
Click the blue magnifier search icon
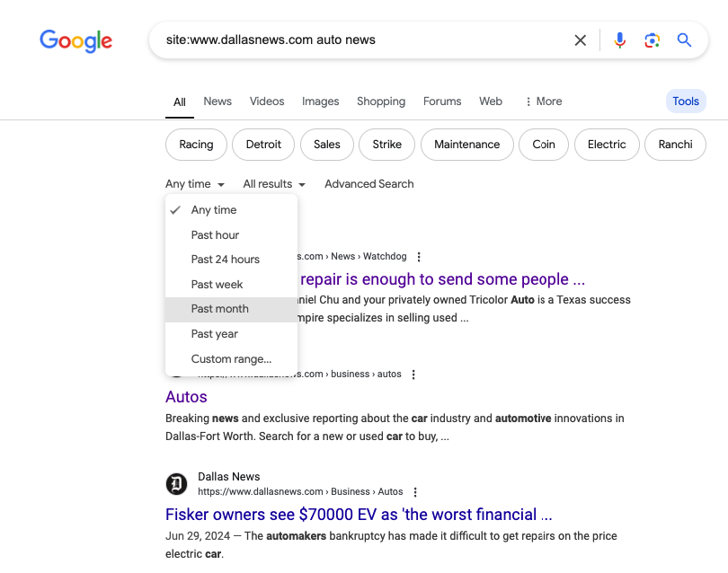pyautogui.click(x=685, y=40)
